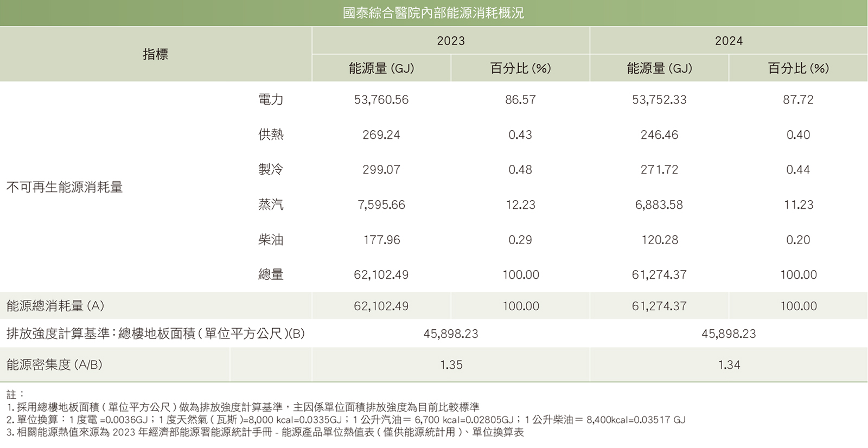
Task: Click the 柴油 row label
Action: tap(271, 240)
